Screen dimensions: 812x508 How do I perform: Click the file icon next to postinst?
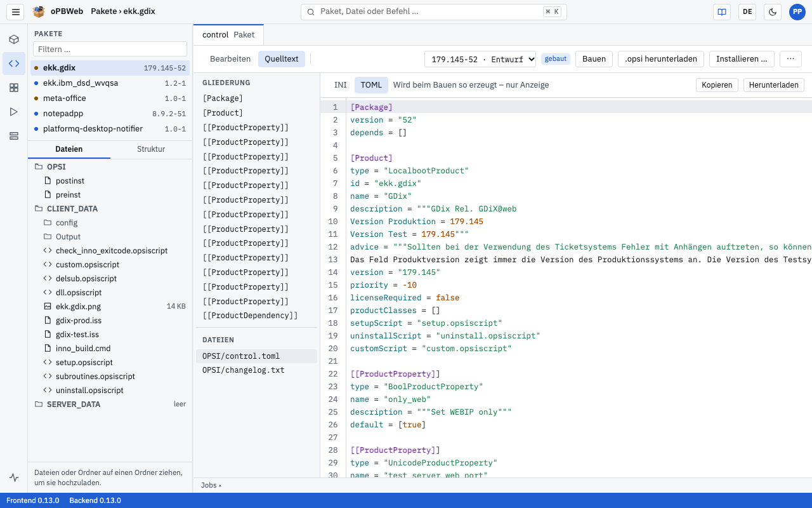(48, 180)
